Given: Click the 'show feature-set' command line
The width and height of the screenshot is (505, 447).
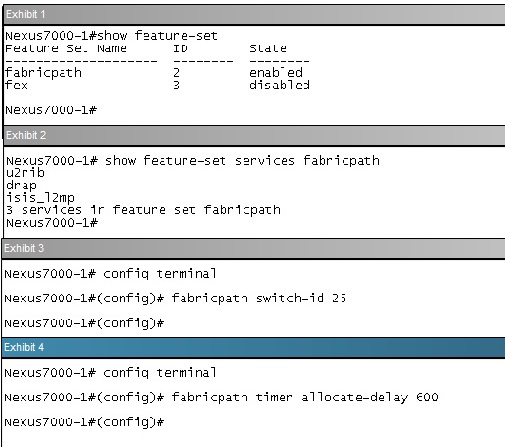Looking at the screenshot, I should click(111, 35).
